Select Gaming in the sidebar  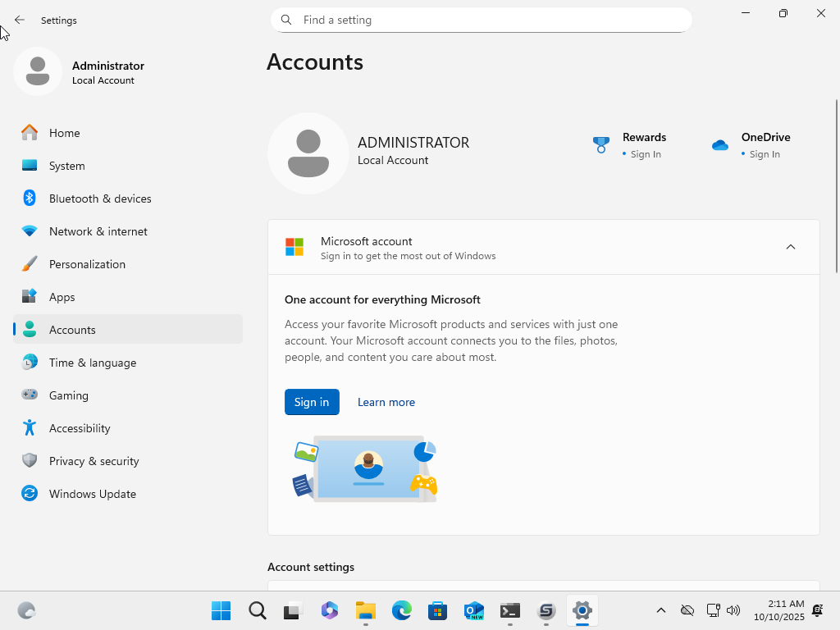[x=68, y=395]
